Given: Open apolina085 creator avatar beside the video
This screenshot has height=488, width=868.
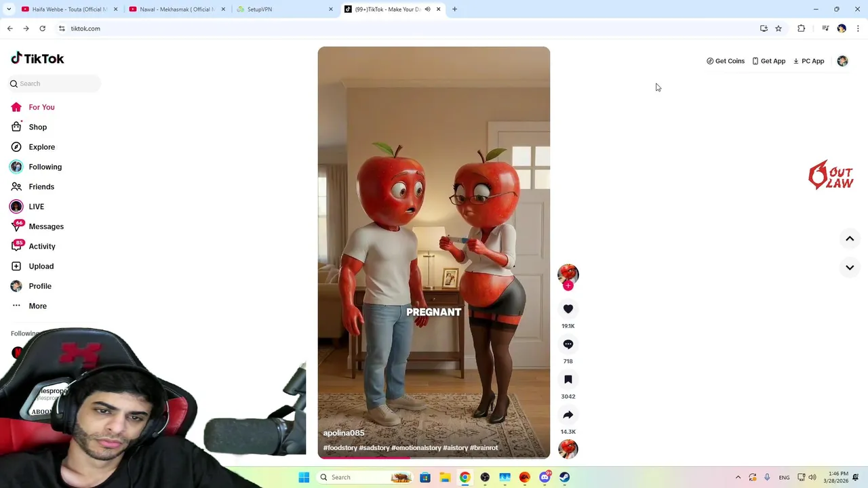Looking at the screenshot, I should tap(568, 274).
